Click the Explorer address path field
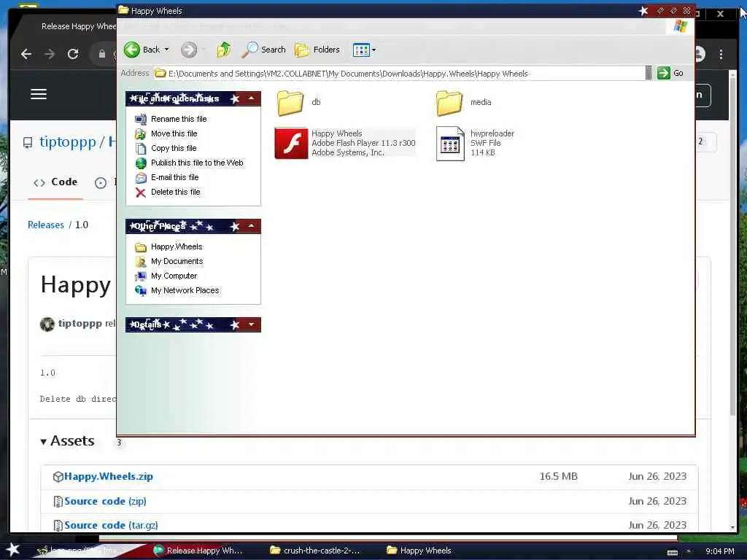This screenshot has height=560, width=747. pos(399,74)
